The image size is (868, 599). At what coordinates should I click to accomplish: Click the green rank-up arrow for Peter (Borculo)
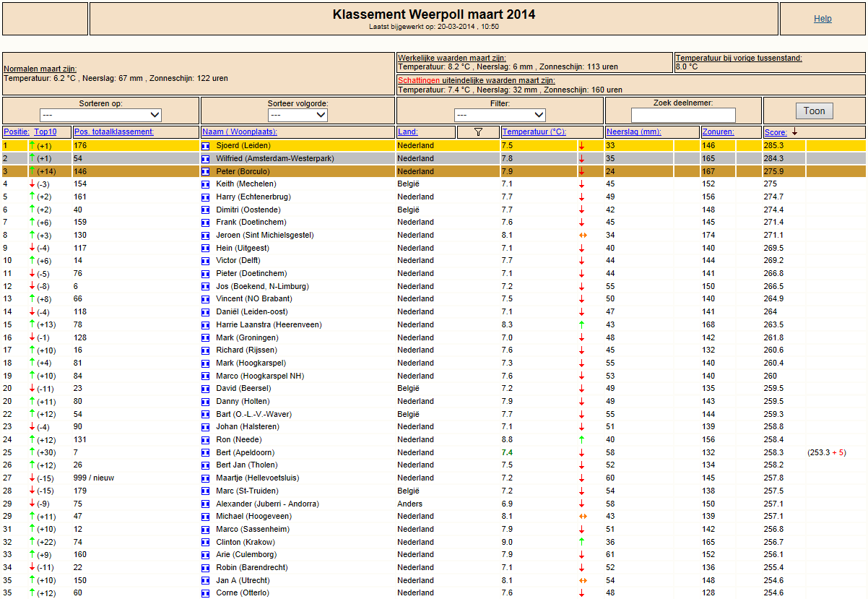point(32,171)
